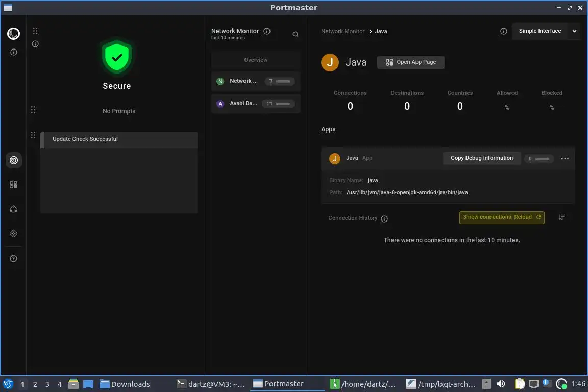This screenshot has height=392, width=588.
Task: Open the Network Monitor radar sidebar icon
Action: pyautogui.click(x=13, y=161)
